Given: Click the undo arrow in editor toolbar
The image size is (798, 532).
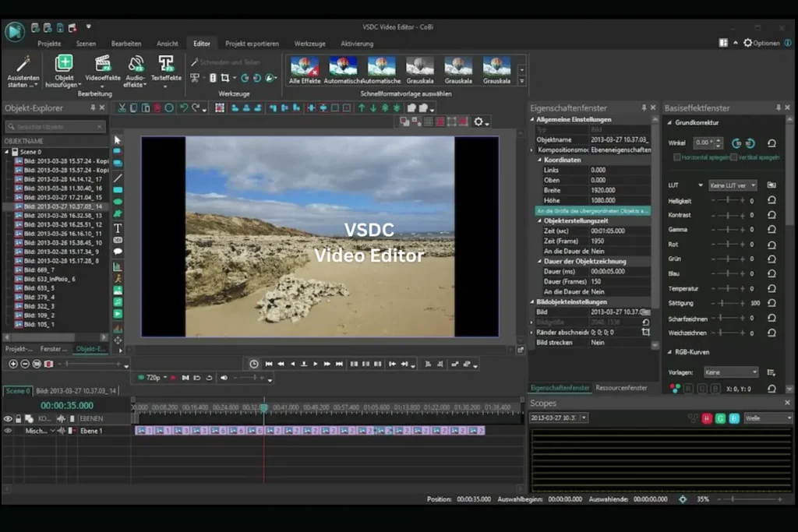Looking at the screenshot, I should [x=184, y=107].
